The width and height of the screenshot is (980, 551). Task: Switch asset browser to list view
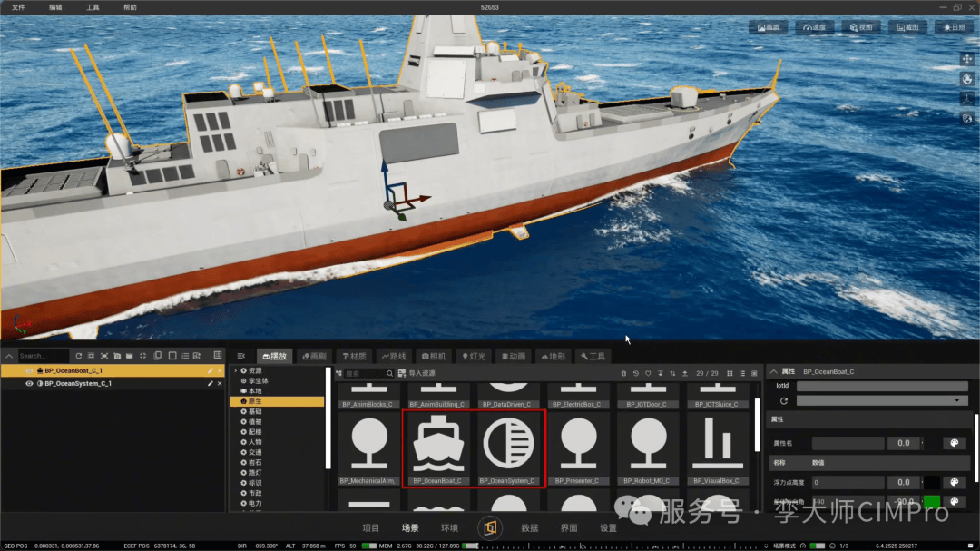tap(741, 373)
